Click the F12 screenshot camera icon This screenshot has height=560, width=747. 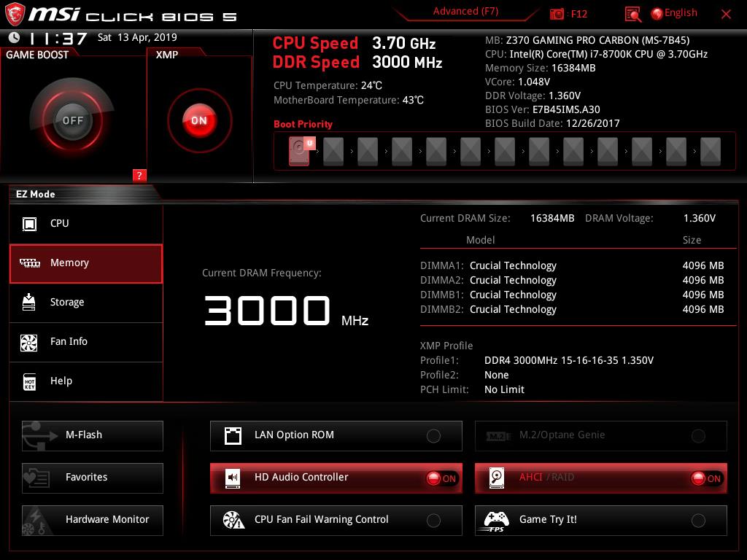[557, 14]
